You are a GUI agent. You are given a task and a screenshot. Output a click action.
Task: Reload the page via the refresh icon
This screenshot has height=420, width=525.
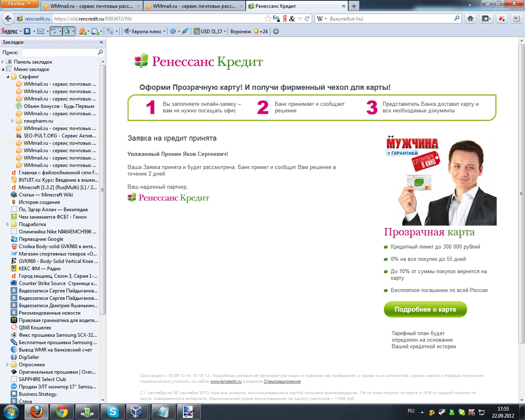[x=307, y=18]
